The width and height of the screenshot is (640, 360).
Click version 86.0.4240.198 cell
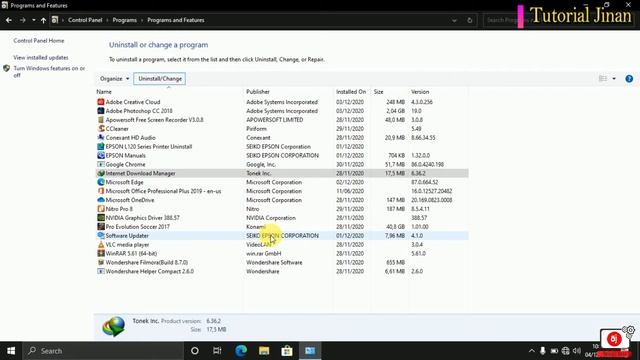click(x=427, y=164)
